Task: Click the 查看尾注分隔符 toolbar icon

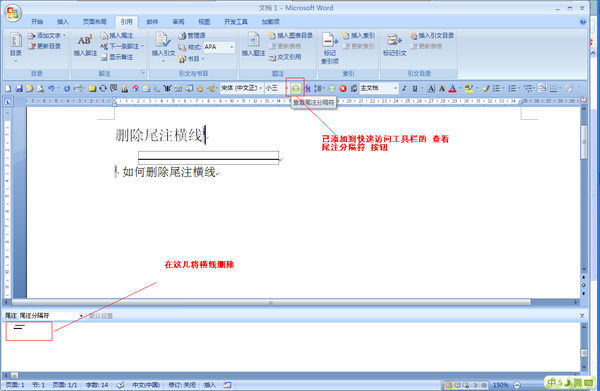Action: [x=295, y=88]
